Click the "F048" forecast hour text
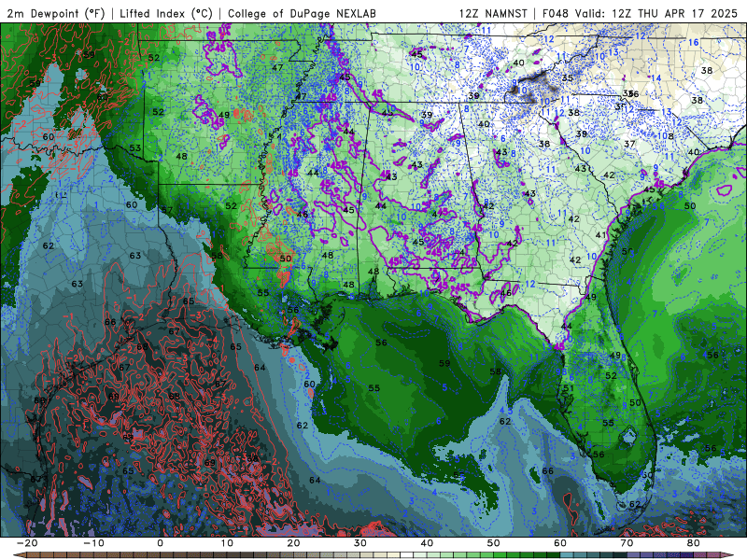 coord(556,13)
